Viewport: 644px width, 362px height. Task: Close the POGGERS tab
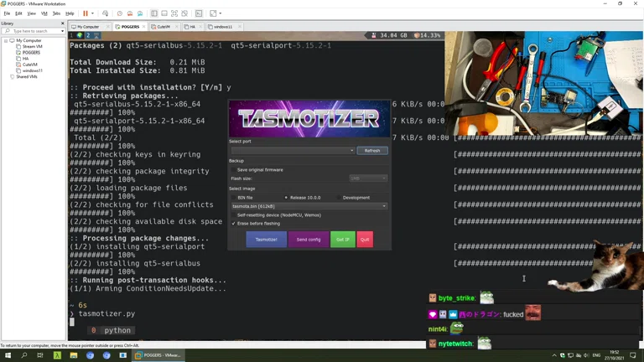tap(143, 27)
